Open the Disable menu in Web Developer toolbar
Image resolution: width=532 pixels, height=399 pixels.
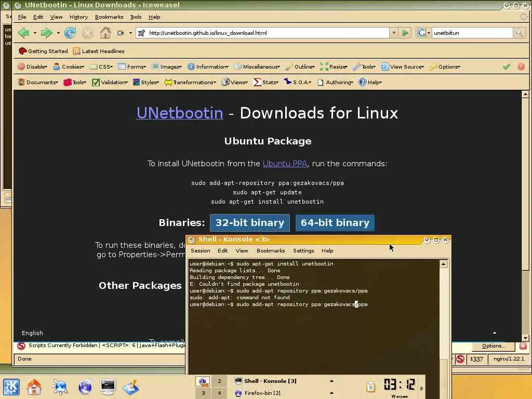click(x=33, y=66)
